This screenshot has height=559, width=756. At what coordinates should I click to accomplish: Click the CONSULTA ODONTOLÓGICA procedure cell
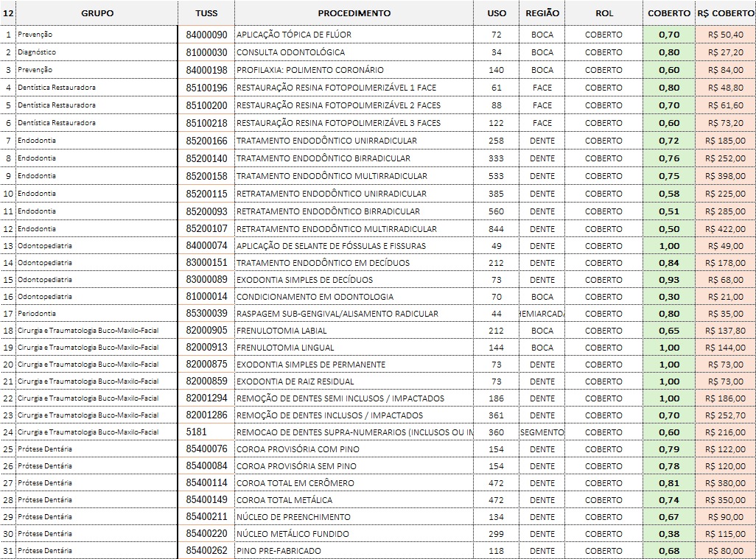(x=290, y=52)
